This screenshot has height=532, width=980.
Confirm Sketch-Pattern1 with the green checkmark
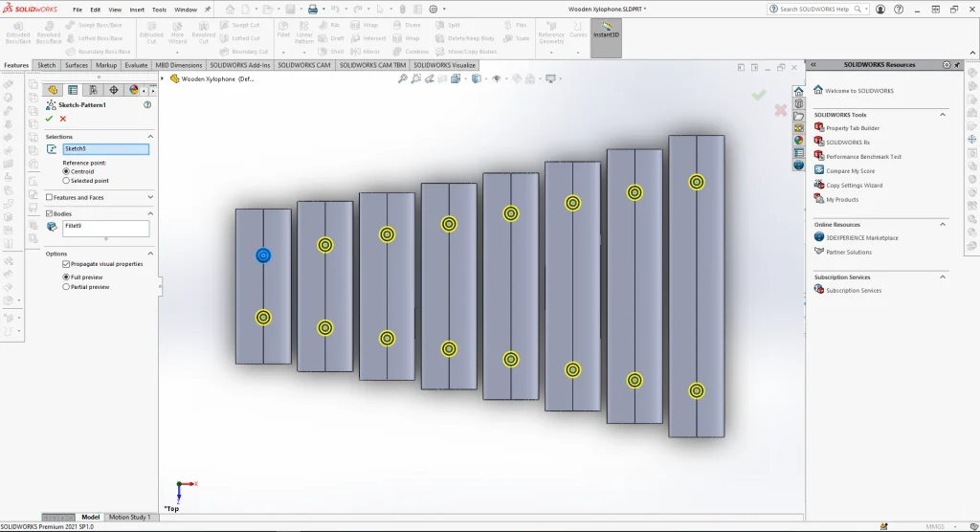(49, 119)
